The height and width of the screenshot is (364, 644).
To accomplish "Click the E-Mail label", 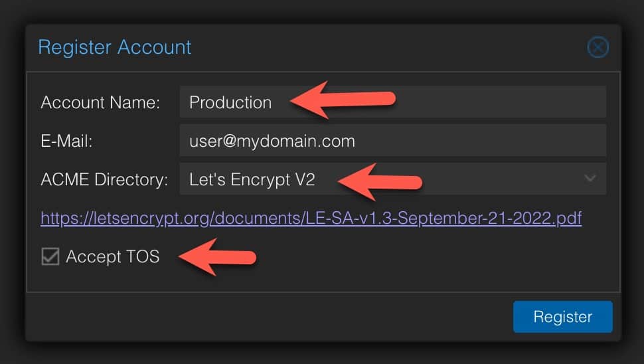I will [66, 141].
